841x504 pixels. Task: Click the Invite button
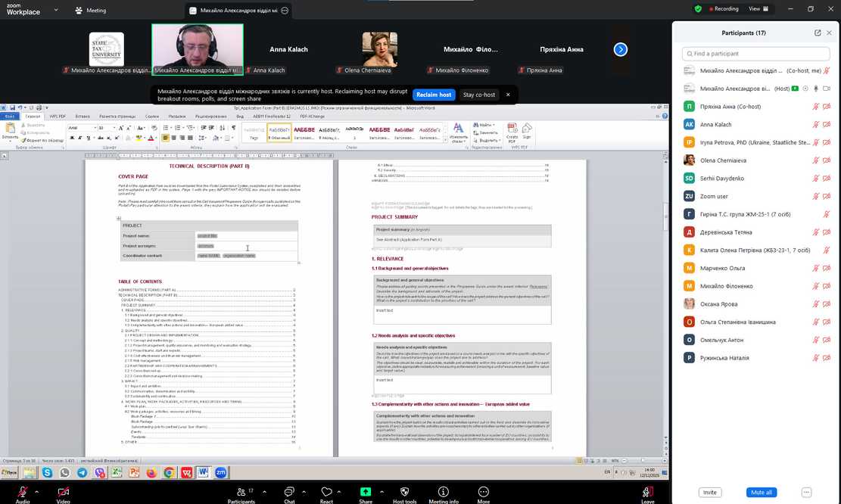(709, 492)
